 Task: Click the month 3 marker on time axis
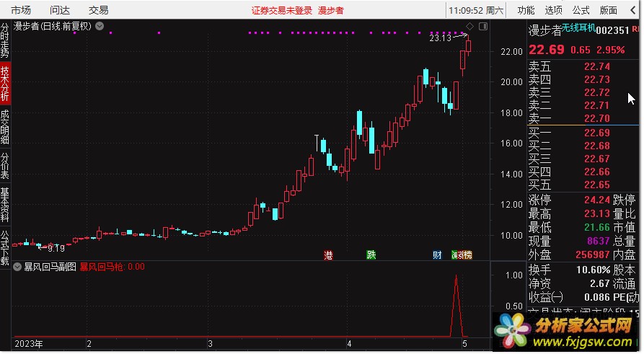click(x=210, y=344)
